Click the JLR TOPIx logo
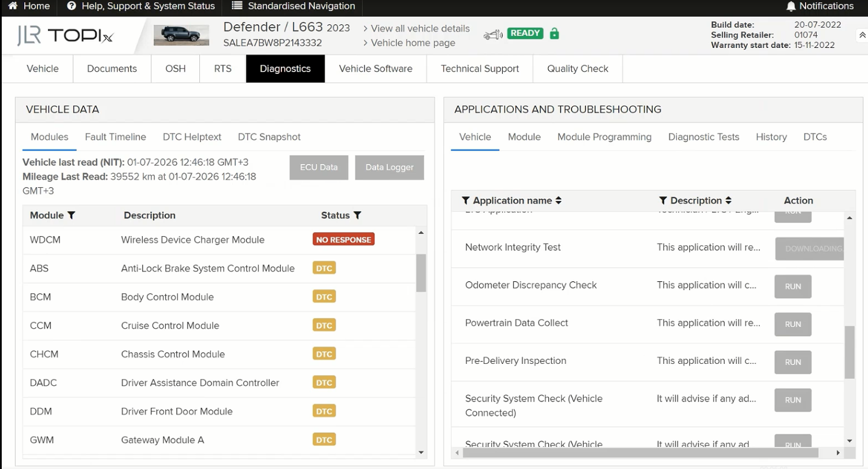This screenshot has width=868, height=469. point(65,36)
